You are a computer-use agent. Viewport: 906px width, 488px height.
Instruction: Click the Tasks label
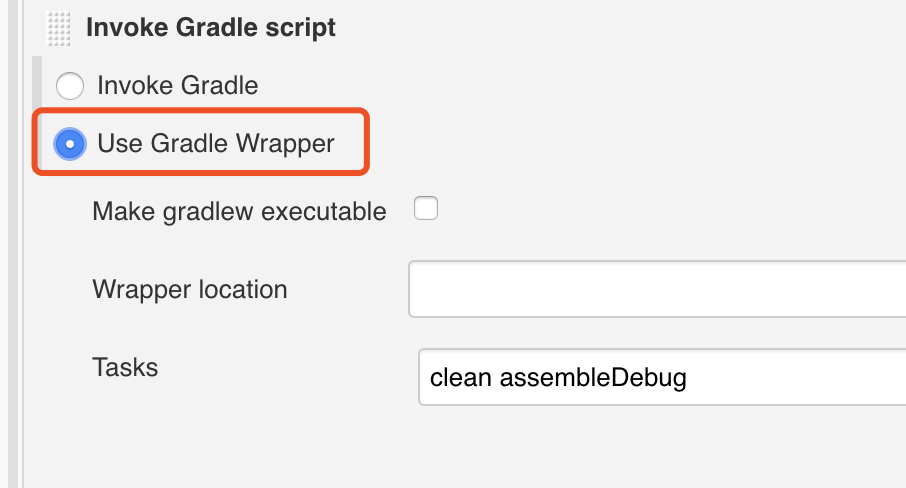click(125, 367)
